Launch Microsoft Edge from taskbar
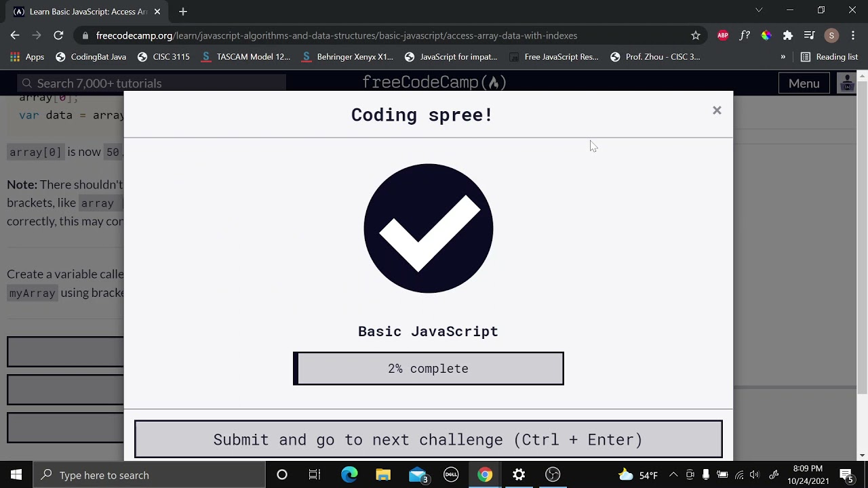This screenshot has width=868, height=488. click(x=349, y=474)
